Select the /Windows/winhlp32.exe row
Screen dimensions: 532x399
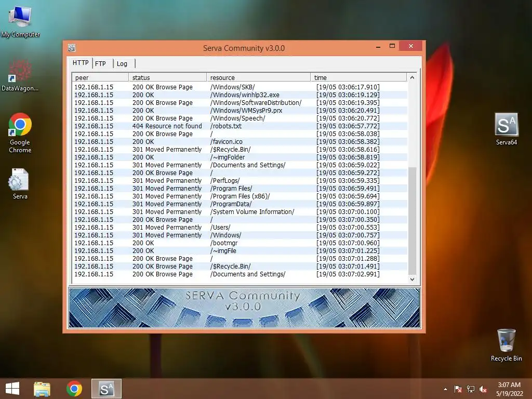pos(240,95)
